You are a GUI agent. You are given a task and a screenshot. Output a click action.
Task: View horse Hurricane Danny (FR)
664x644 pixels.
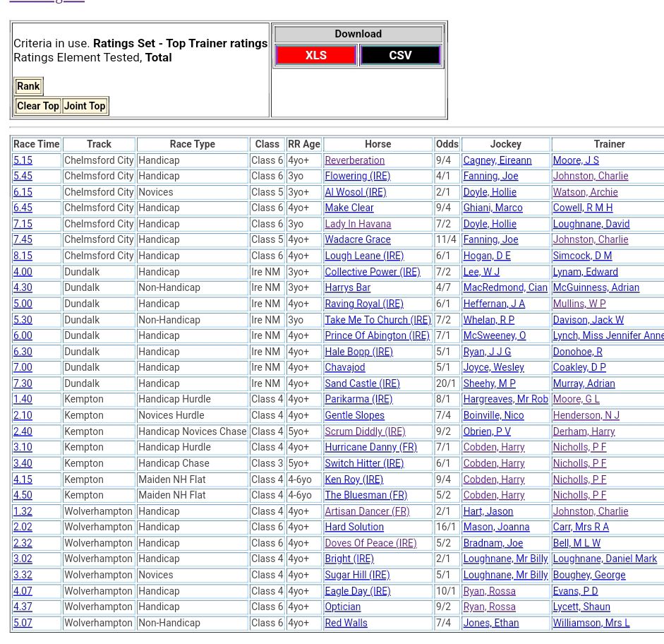pos(370,447)
